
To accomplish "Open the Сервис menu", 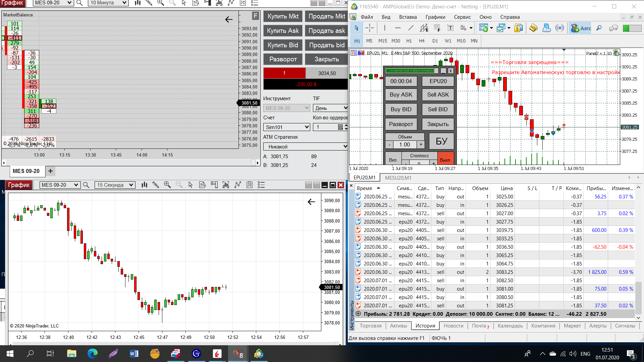I will click(462, 17).
